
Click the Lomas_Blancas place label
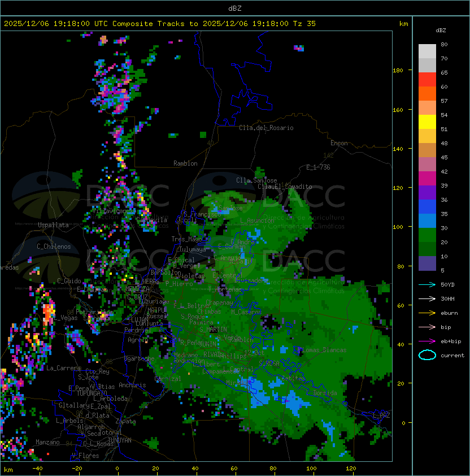coord(324,350)
